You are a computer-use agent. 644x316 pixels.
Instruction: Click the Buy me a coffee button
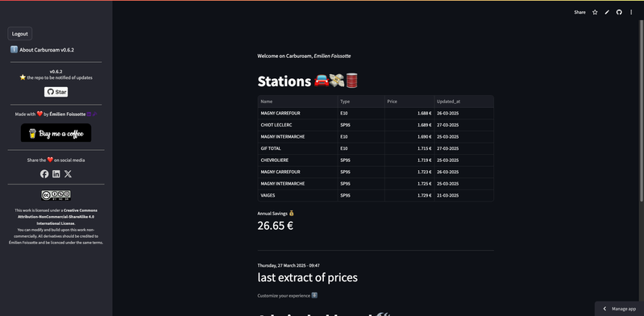(56, 133)
